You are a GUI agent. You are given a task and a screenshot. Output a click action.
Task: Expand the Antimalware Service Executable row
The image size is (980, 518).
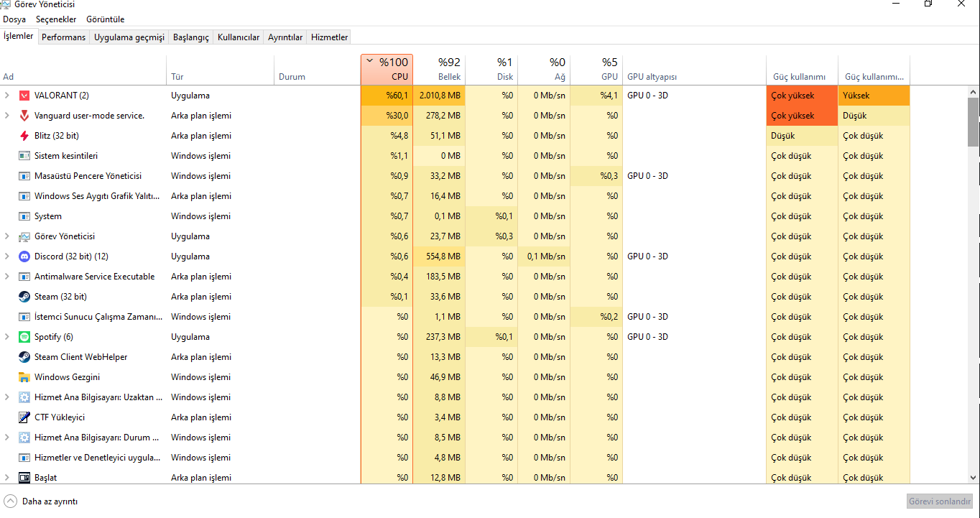click(7, 277)
